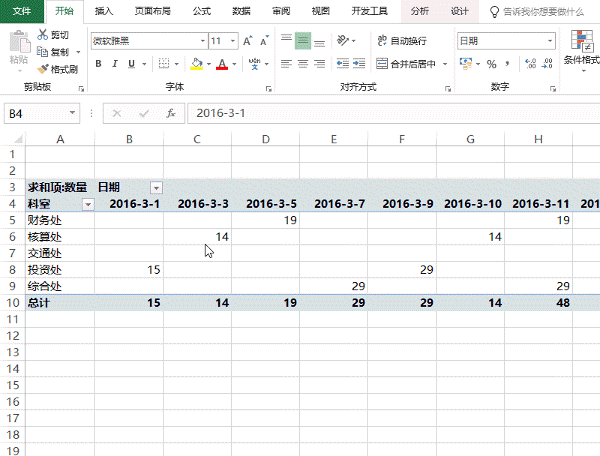Toggle middle vertical alignment

303,41
